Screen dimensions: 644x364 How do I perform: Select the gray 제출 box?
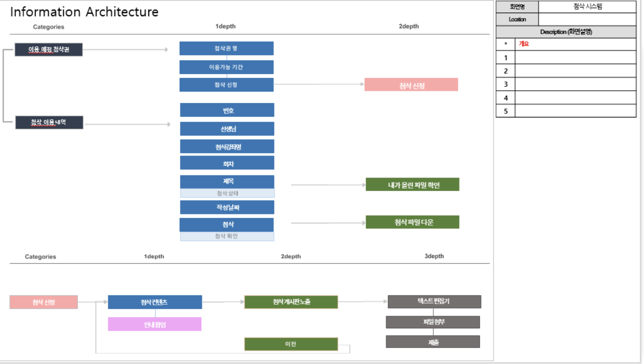(x=433, y=342)
